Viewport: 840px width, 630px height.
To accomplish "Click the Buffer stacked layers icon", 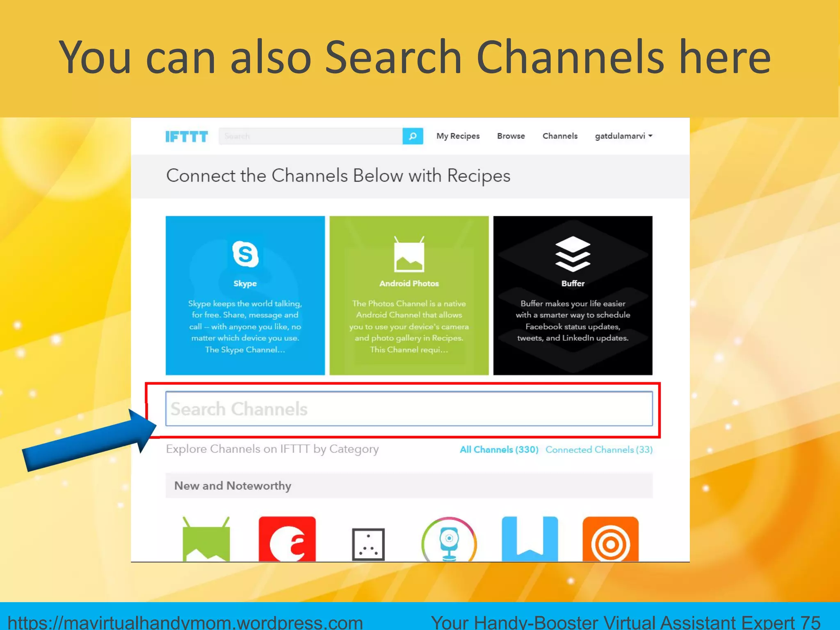I will click(573, 254).
